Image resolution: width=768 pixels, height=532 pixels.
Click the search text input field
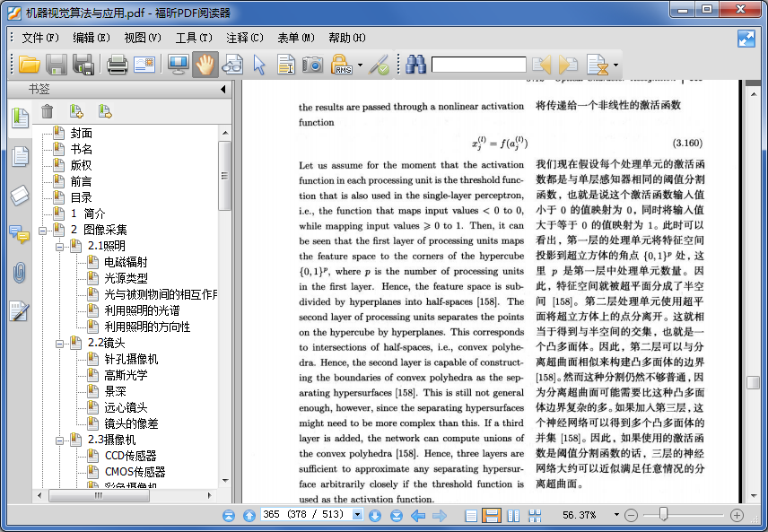click(478, 65)
